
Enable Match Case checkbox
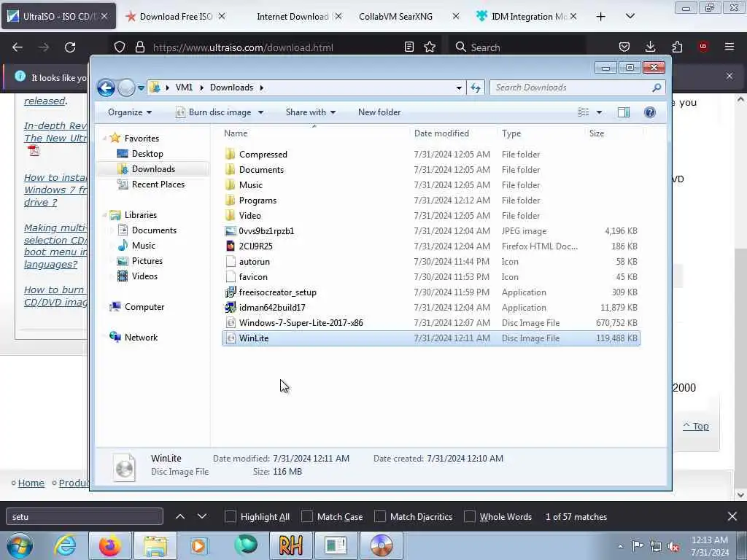pyautogui.click(x=307, y=517)
